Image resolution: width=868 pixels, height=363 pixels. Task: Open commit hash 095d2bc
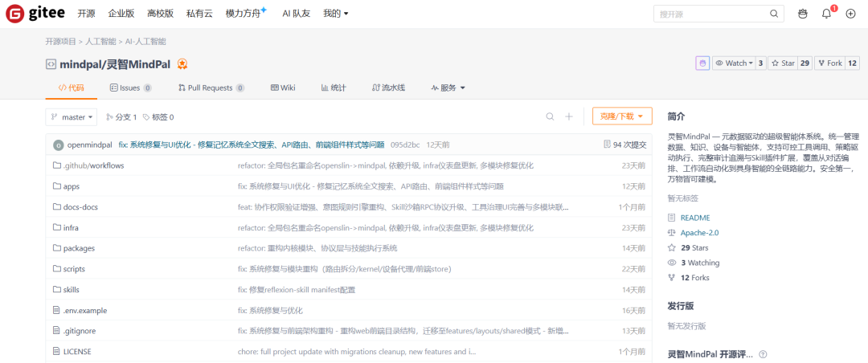point(404,145)
